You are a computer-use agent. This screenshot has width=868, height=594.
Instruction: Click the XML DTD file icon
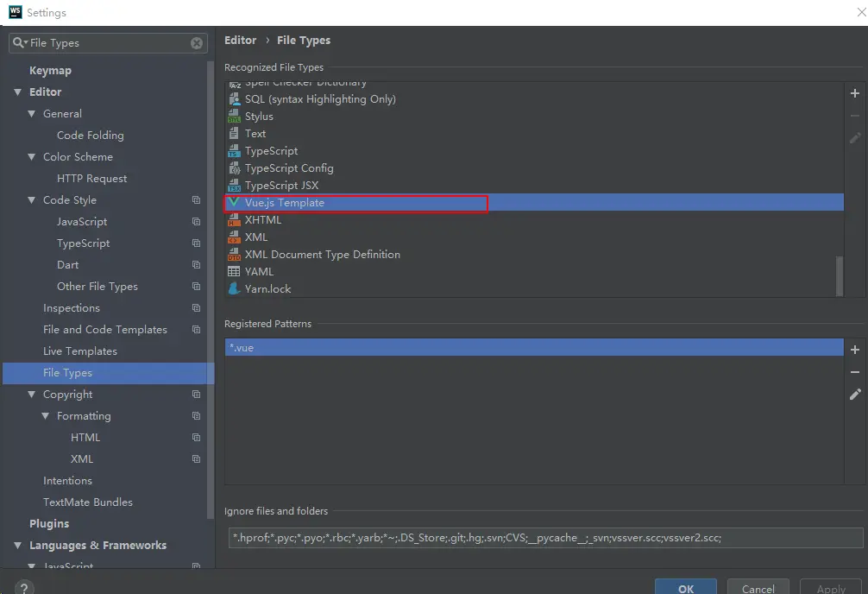click(x=234, y=255)
